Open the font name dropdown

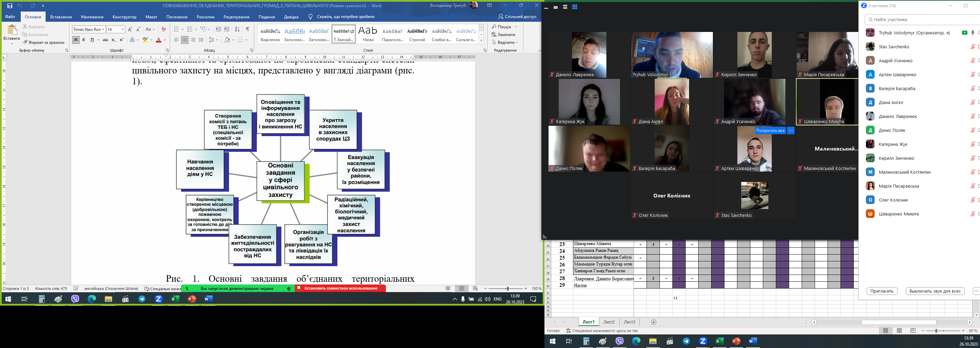(x=103, y=30)
